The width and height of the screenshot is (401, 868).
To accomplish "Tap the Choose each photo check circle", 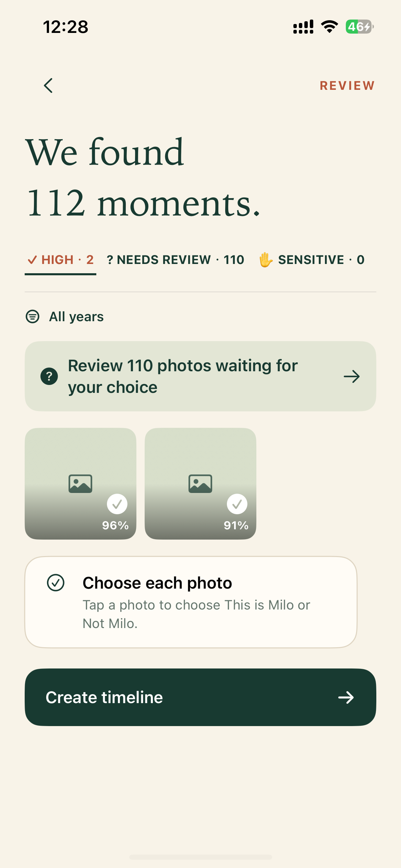I will pos(56,583).
